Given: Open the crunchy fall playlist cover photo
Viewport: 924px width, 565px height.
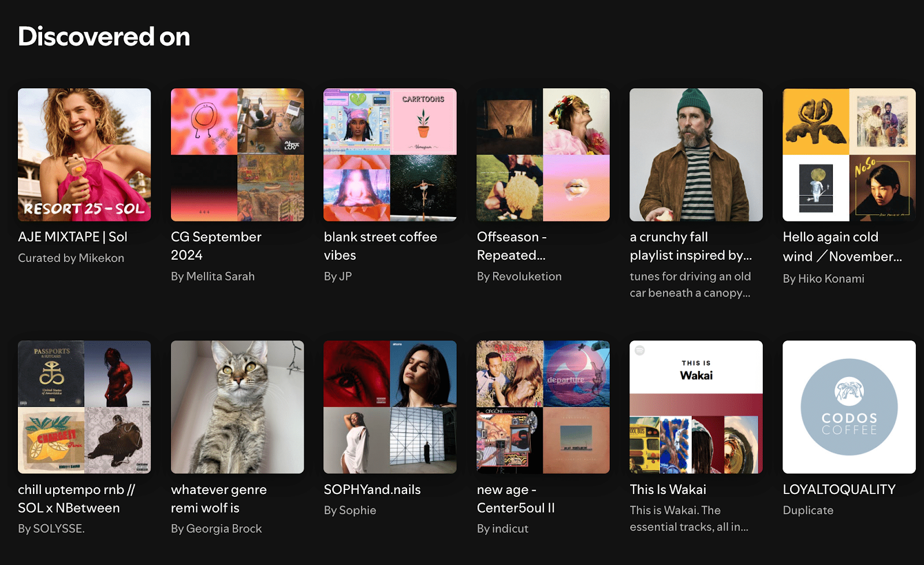Looking at the screenshot, I should coord(696,155).
